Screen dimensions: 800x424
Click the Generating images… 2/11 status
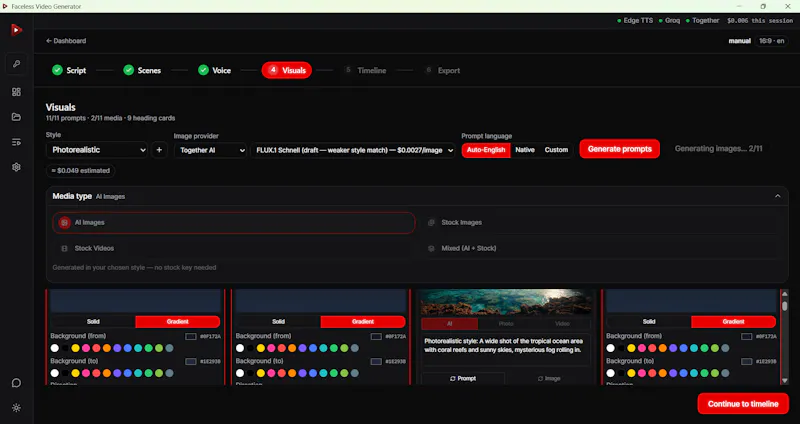point(718,149)
